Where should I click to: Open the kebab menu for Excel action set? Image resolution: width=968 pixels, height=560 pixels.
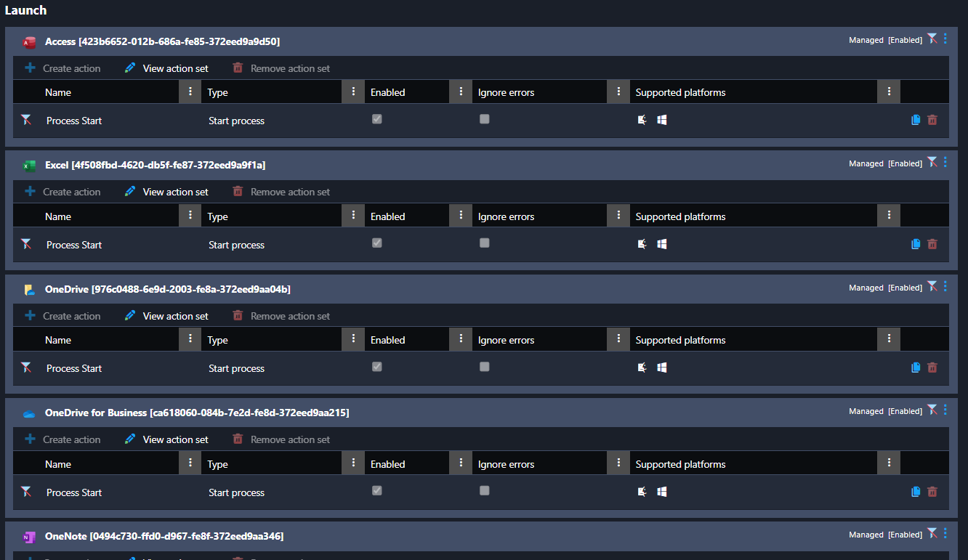click(945, 162)
